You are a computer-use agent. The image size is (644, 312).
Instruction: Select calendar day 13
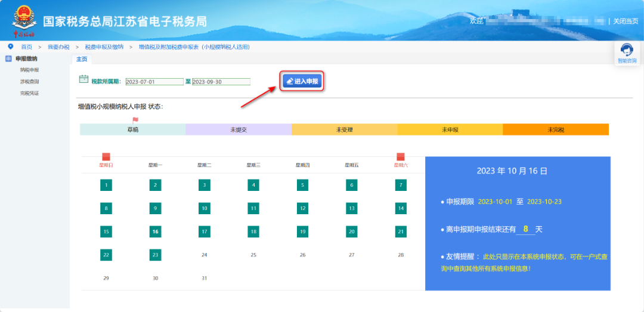(x=352, y=208)
